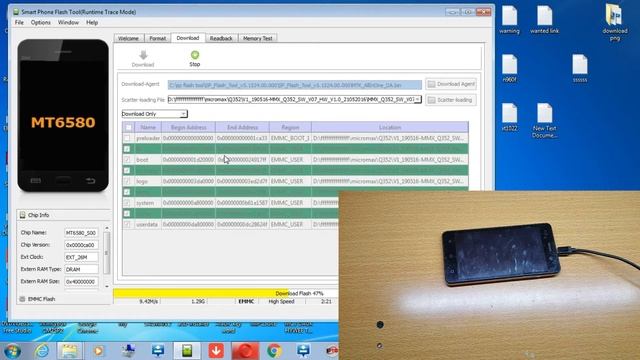The width and height of the screenshot is (640, 360).
Task: Open the Window menu
Action: point(68,22)
